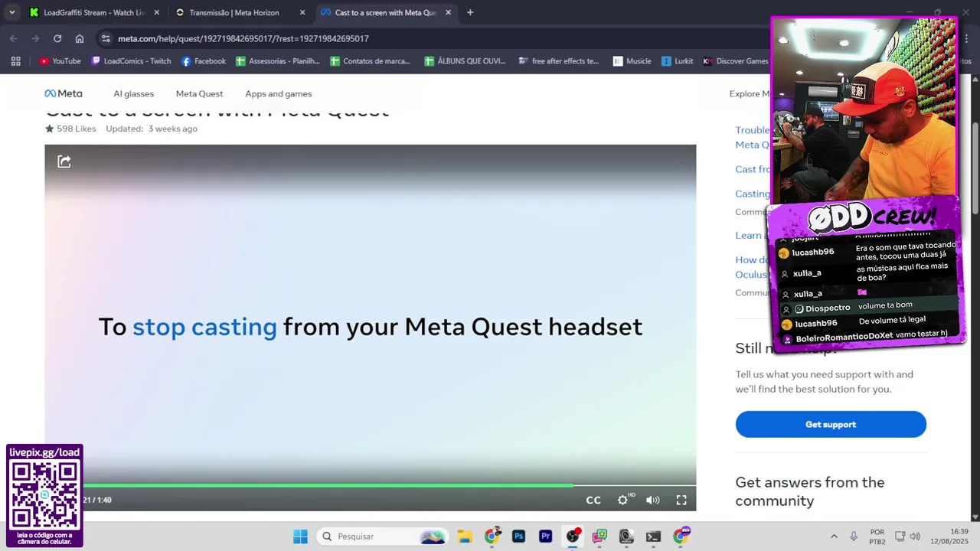This screenshot has height=551, width=980.
Task: Toggle closed captions on the video
Action: pyautogui.click(x=593, y=500)
